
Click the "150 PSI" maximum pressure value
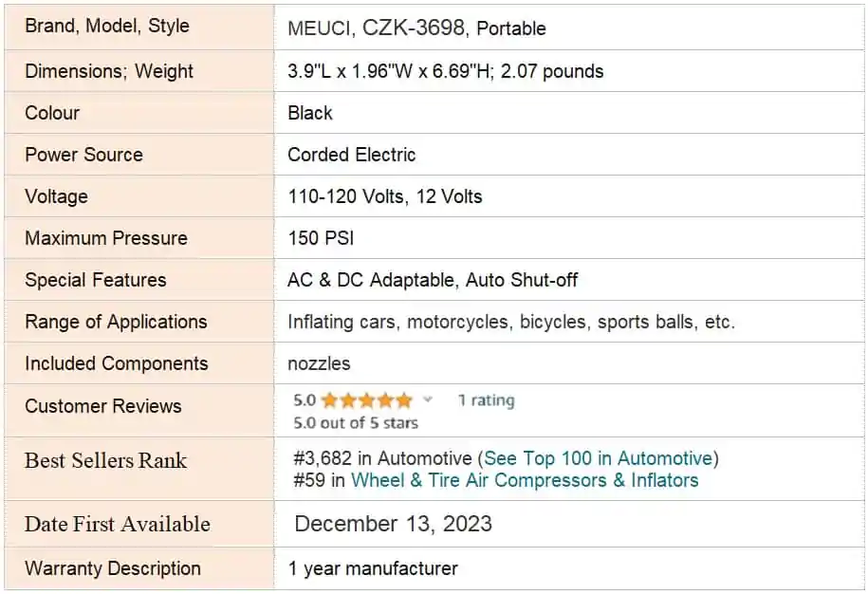point(321,238)
